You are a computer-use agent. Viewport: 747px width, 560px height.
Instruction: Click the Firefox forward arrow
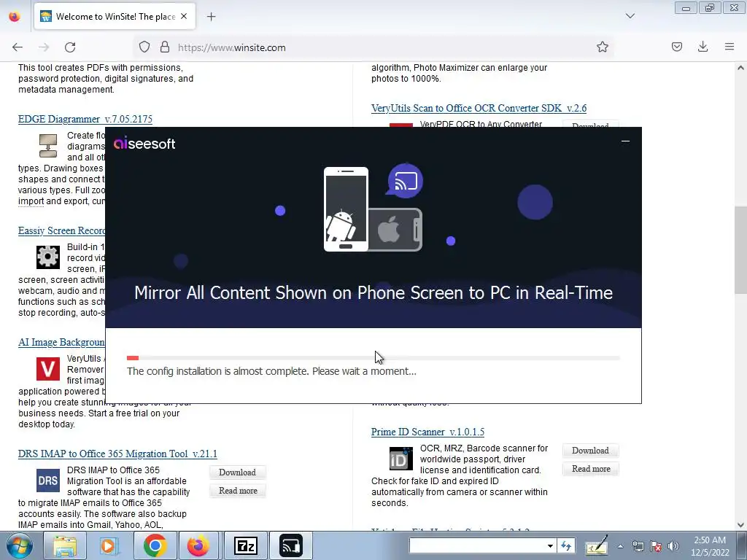click(44, 47)
